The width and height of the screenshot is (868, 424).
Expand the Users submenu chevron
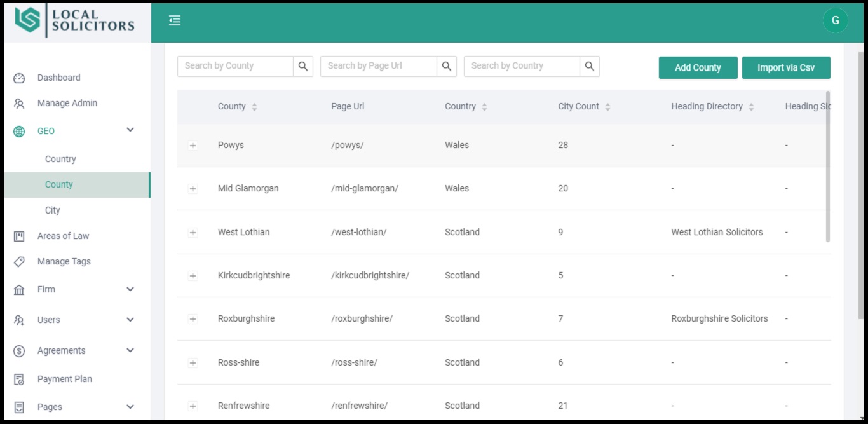pyautogui.click(x=130, y=320)
